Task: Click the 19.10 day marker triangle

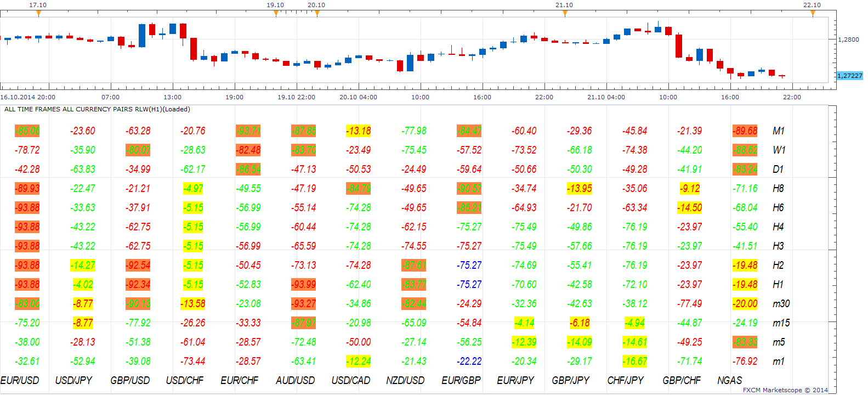Action: pyautogui.click(x=276, y=14)
